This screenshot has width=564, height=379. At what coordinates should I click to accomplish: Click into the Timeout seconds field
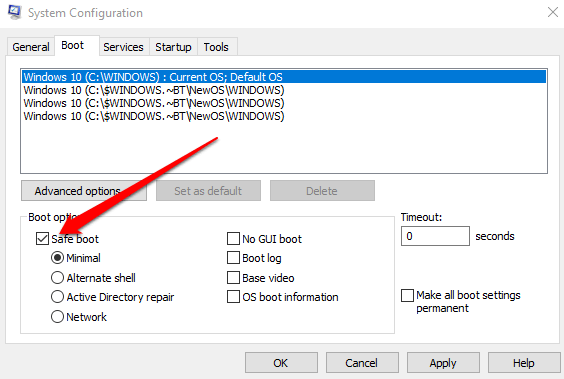435,236
